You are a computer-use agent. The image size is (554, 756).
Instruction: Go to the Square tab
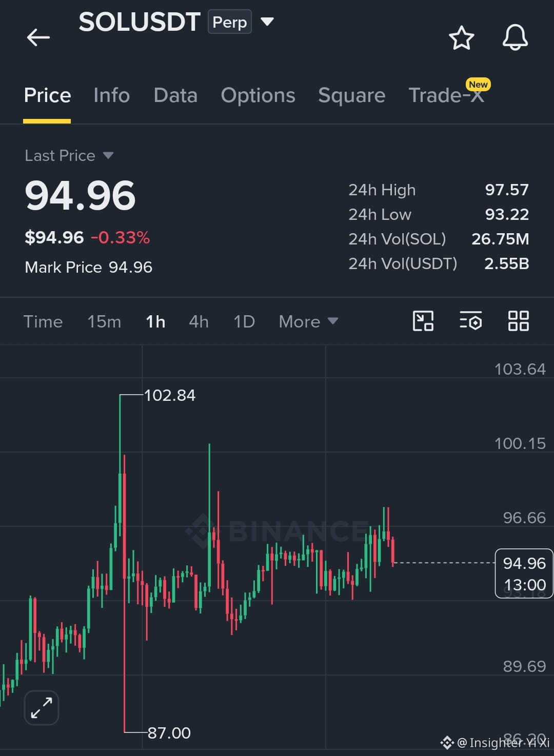pos(351,95)
